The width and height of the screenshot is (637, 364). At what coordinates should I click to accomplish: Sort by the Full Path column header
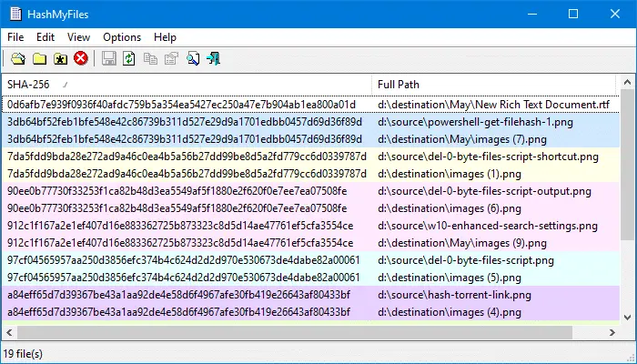(493, 85)
